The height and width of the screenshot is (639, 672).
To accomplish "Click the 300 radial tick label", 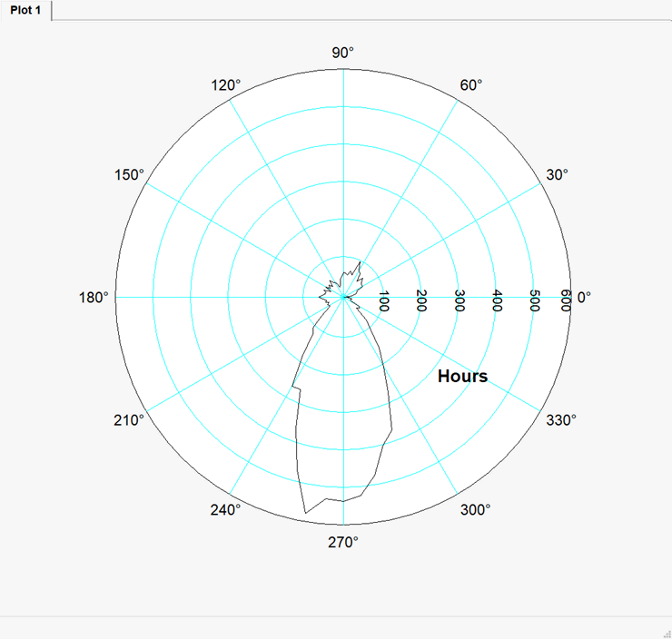I will 460,301.
